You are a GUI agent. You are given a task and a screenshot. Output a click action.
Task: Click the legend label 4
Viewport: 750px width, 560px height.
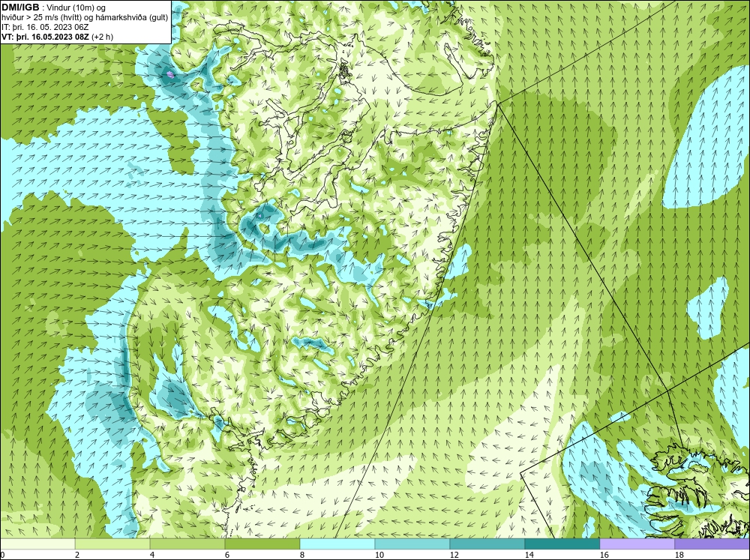click(x=152, y=555)
